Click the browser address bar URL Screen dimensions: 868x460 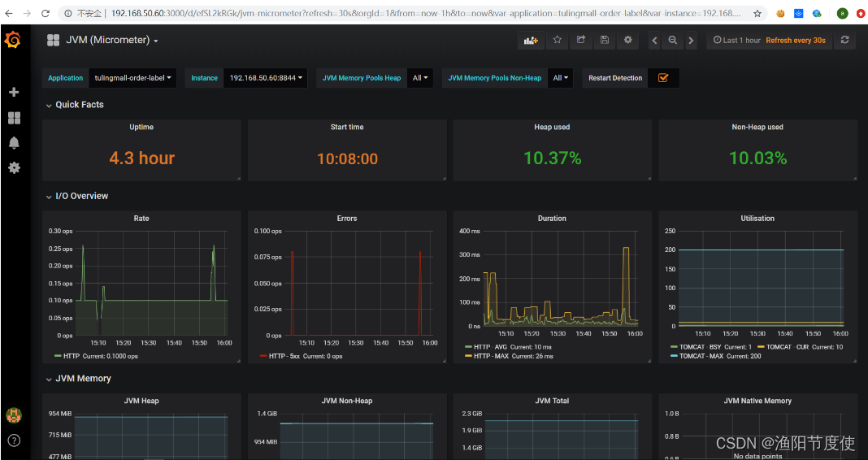[426, 13]
